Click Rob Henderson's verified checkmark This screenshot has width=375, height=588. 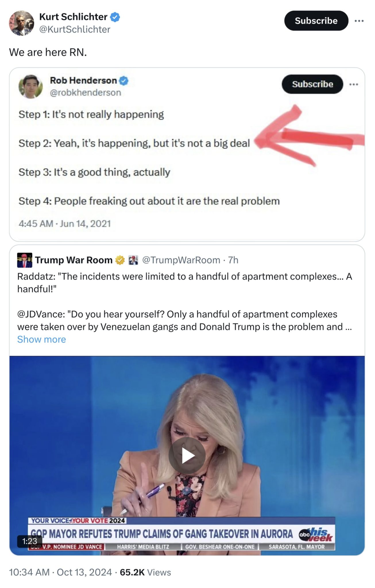(x=123, y=81)
